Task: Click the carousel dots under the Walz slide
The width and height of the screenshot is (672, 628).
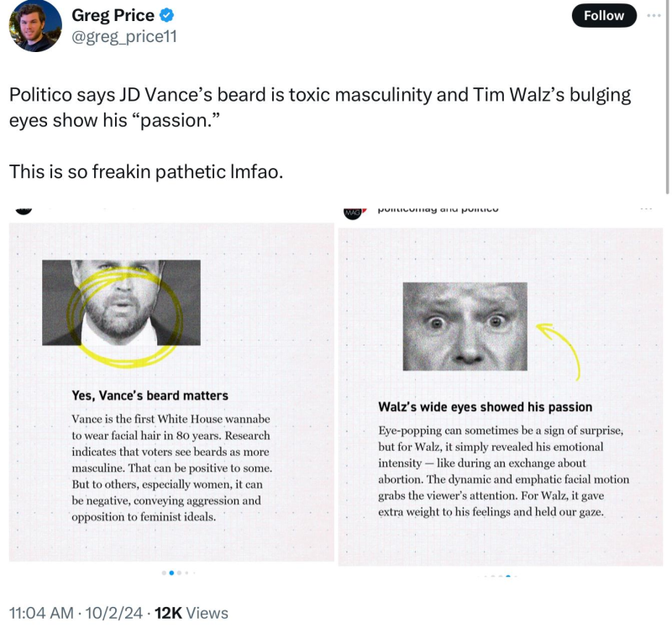Action: (501, 577)
